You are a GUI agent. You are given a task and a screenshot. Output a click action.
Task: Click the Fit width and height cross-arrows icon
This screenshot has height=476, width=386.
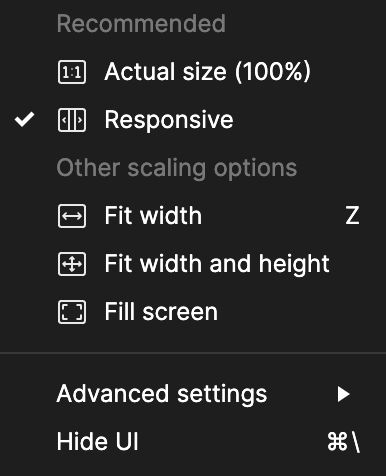point(72,264)
